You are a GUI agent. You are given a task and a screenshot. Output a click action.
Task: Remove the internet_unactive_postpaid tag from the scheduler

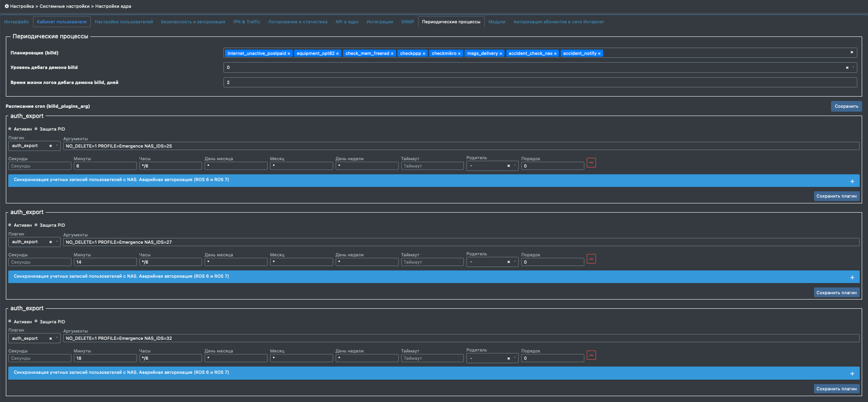click(x=289, y=54)
